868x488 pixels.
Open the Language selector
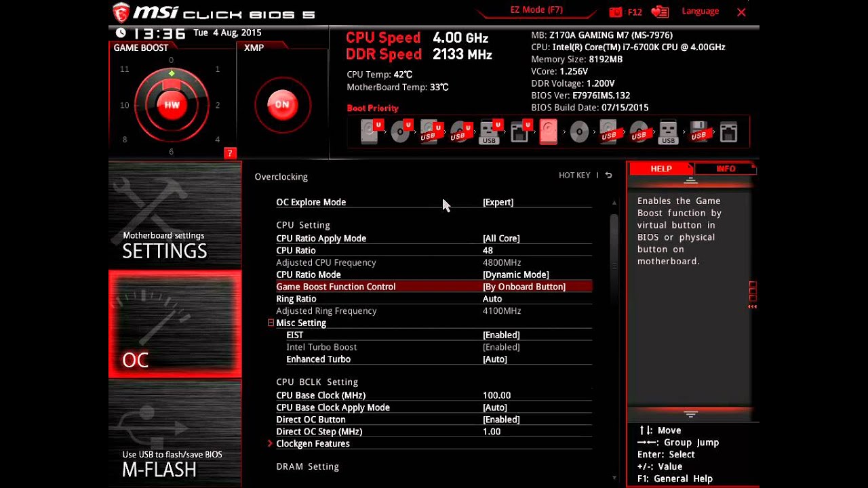700,12
